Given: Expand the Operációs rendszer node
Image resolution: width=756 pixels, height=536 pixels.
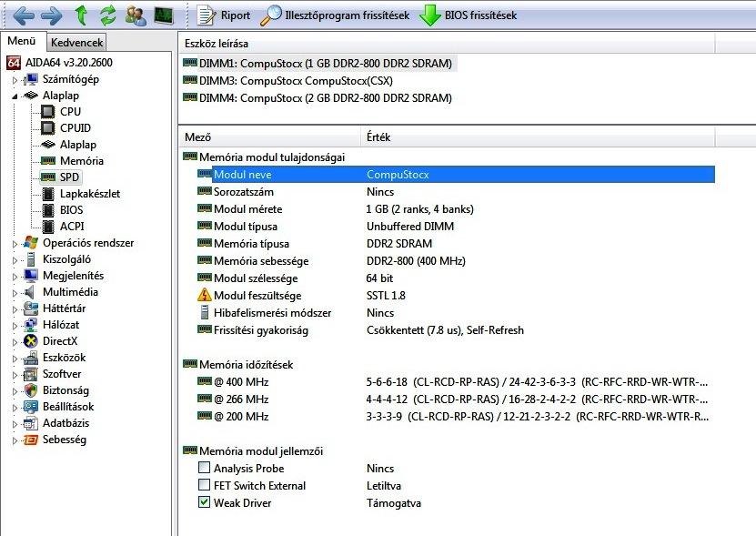Looking at the screenshot, I should click(x=15, y=244).
